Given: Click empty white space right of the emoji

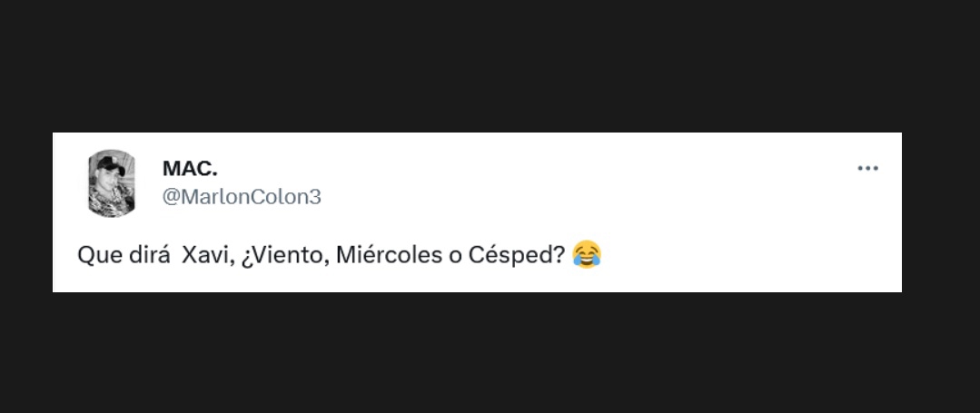Looking at the screenshot, I should [750, 255].
